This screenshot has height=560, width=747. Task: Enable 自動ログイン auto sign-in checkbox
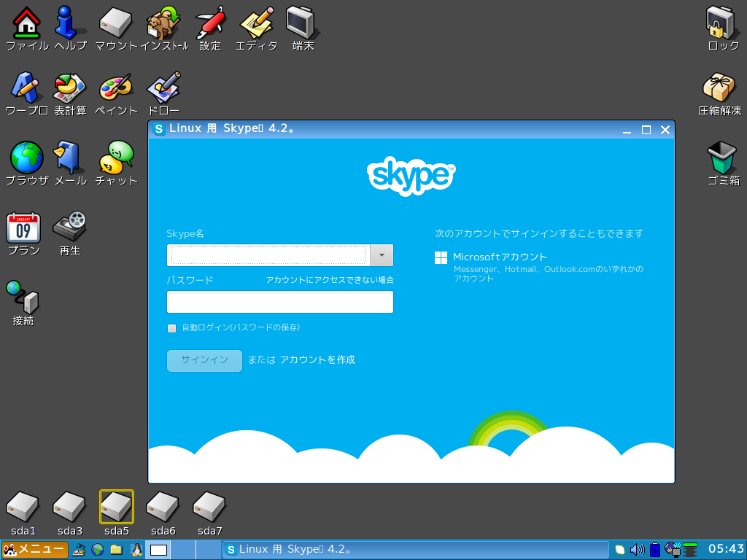(x=172, y=328)
